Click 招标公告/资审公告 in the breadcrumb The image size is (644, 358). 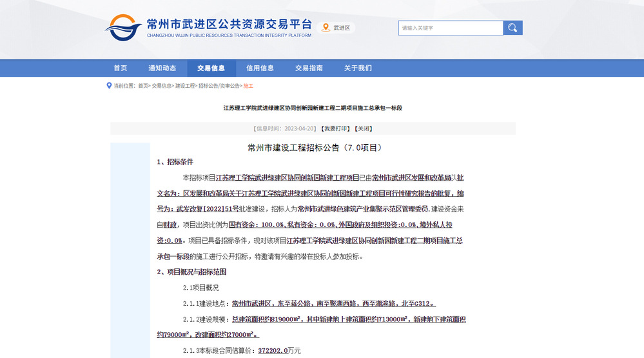[219, 86]
